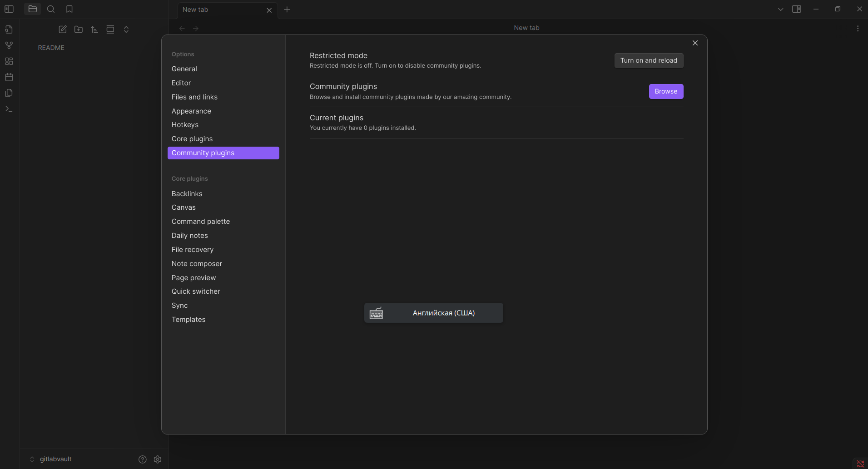Screen dimensions: 868x469
Task: Open the file explorer folder icon
Action: [x=32, y=9]
